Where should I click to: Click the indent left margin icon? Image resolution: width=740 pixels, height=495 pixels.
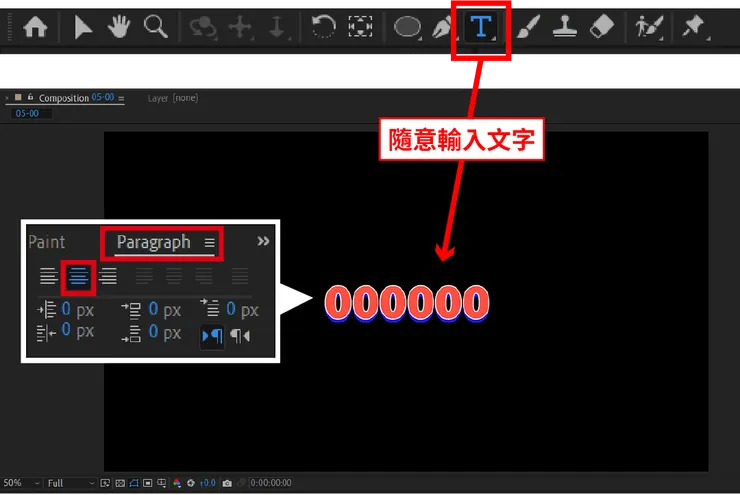point(46,310)
